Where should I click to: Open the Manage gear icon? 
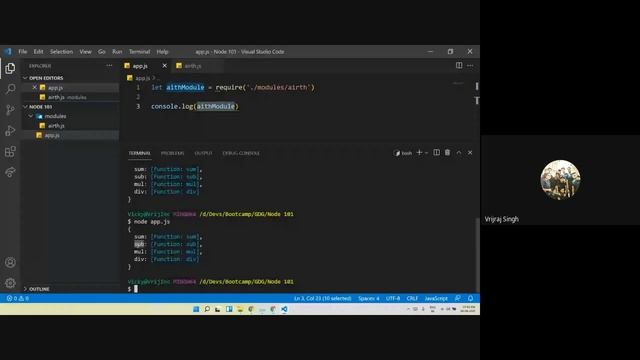[x=10, y=283]
